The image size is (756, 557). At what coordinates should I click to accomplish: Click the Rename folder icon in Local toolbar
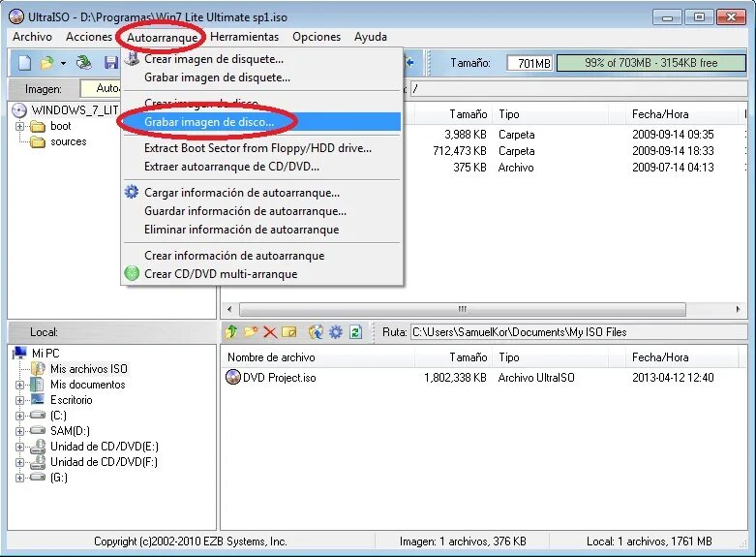pyautogui.click(x=288, y=332)
